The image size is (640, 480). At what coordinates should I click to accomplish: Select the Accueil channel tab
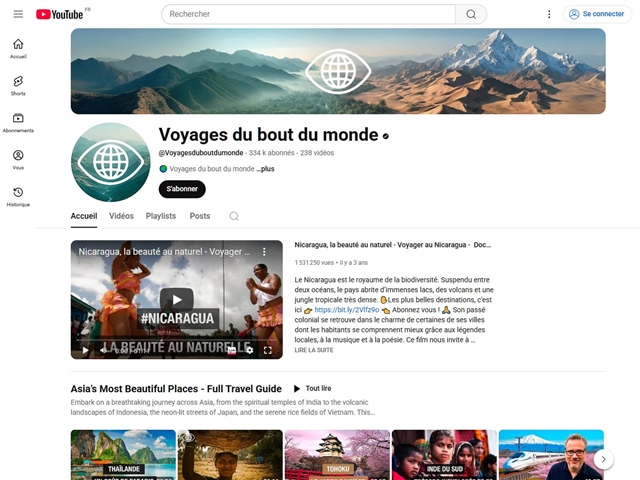click(x=84, y=216)
